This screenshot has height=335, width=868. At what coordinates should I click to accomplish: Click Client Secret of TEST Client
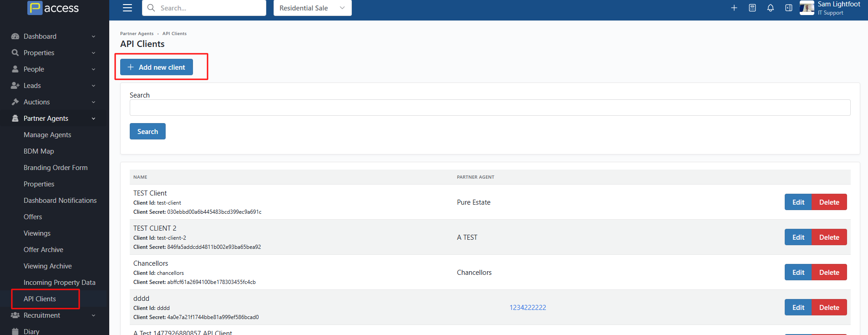(197, 212)
